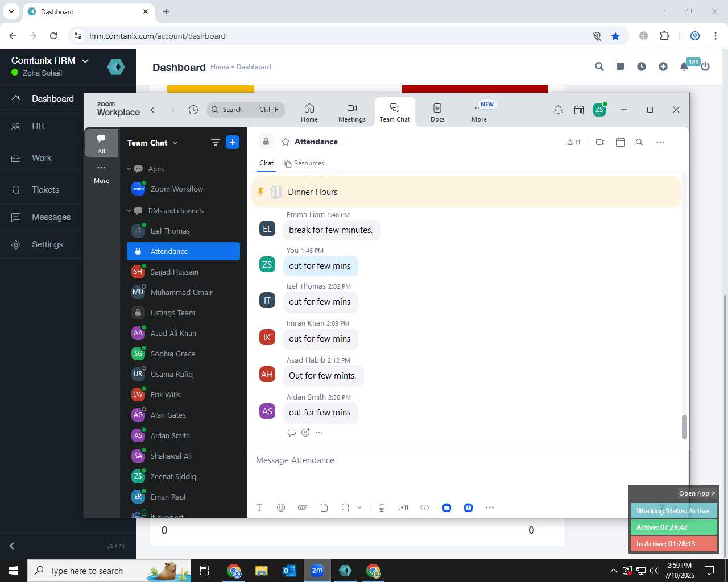The width and height of the screenshot is (728, 582).
Task: Open the Comtanix HRM account dropdown
Action: 85,61
